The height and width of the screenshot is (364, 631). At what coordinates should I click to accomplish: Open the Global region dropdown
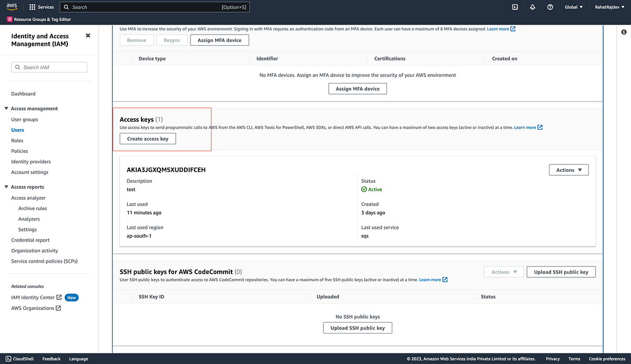pyautogui.click(x=573, y=7)
